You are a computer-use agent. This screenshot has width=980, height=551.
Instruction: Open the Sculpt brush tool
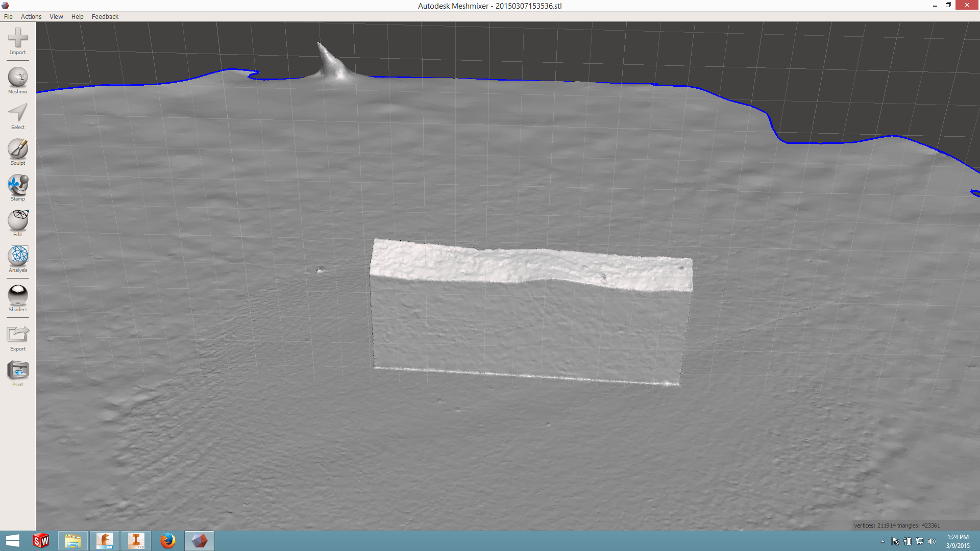[x=18, y=152]
